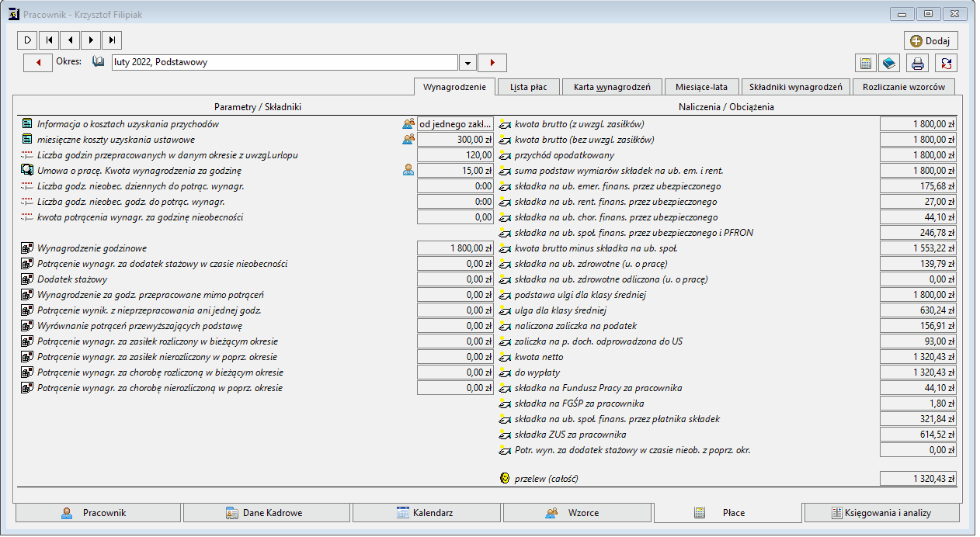Go to the previous record

(x=70, y=40)
